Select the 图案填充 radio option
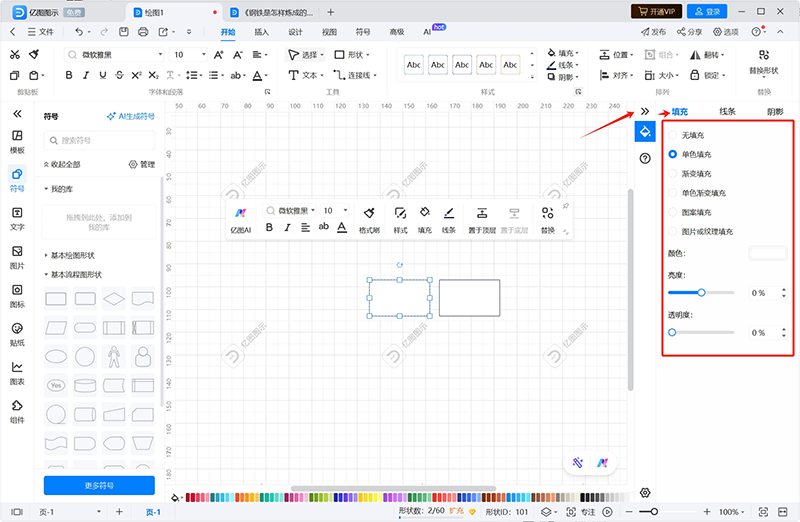The width and height of the screenshot is (800, 522). [x=673, y=212]
